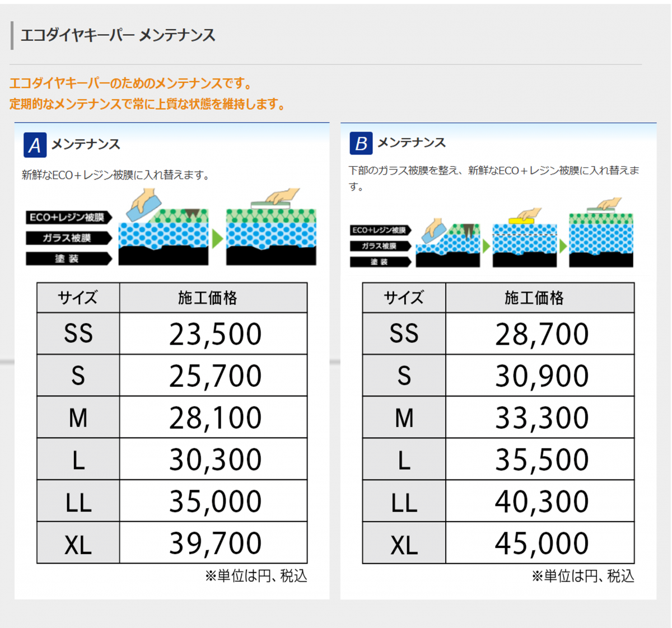Click the blue A badge icon
The image size is (672, 628).
point(35,145)
